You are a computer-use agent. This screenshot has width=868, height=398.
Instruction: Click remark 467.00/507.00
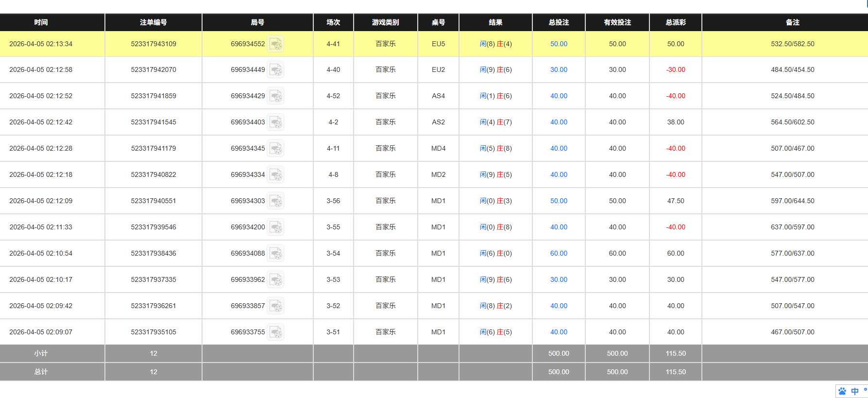pyautogui.click(x=793, y=332)
